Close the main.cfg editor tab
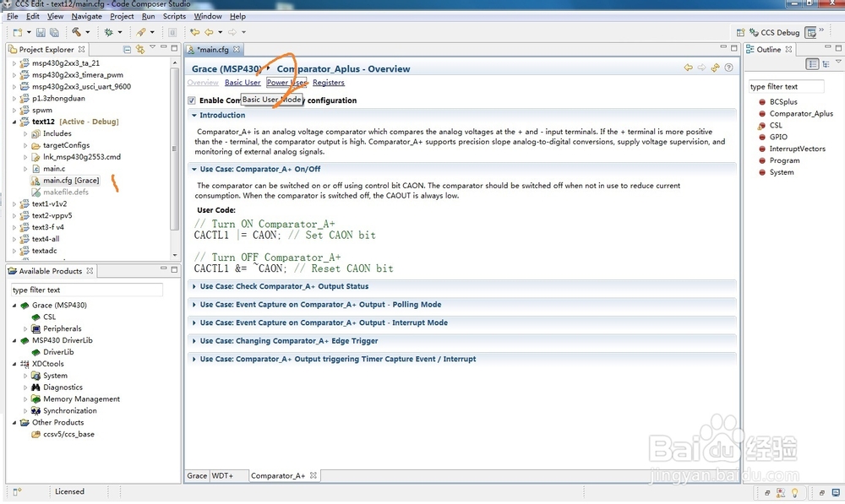Screen dimensions: 845x504 [x=236, y=50]
